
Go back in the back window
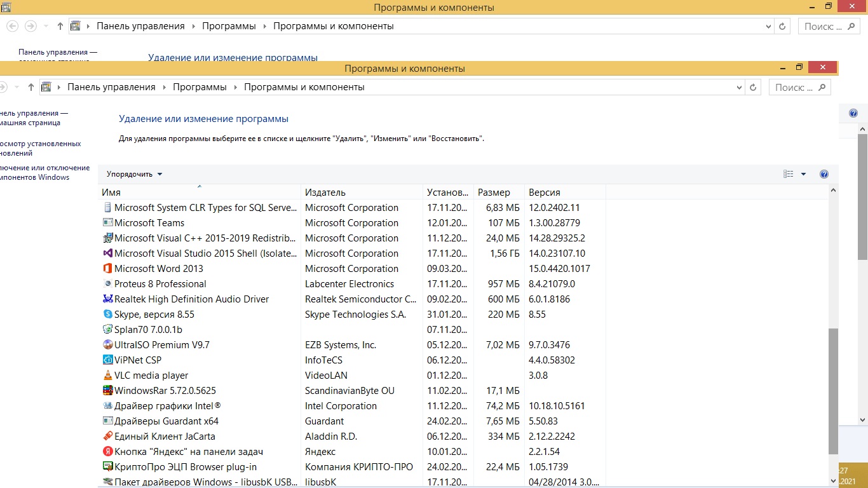click(x=12, y=26)
